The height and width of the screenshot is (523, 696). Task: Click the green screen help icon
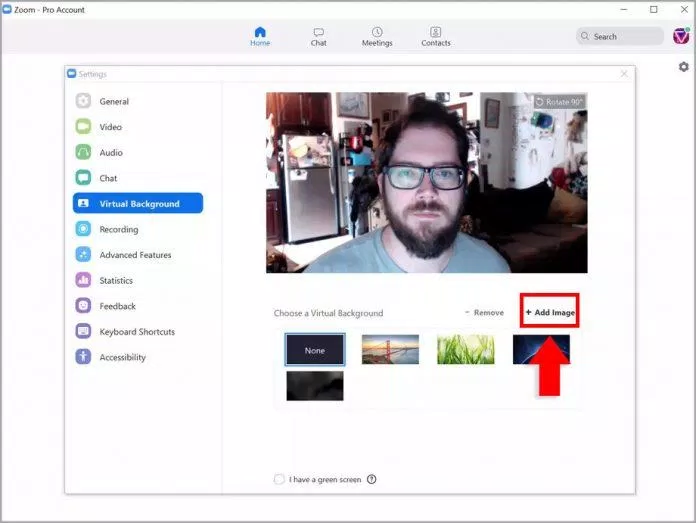[372, 479]
